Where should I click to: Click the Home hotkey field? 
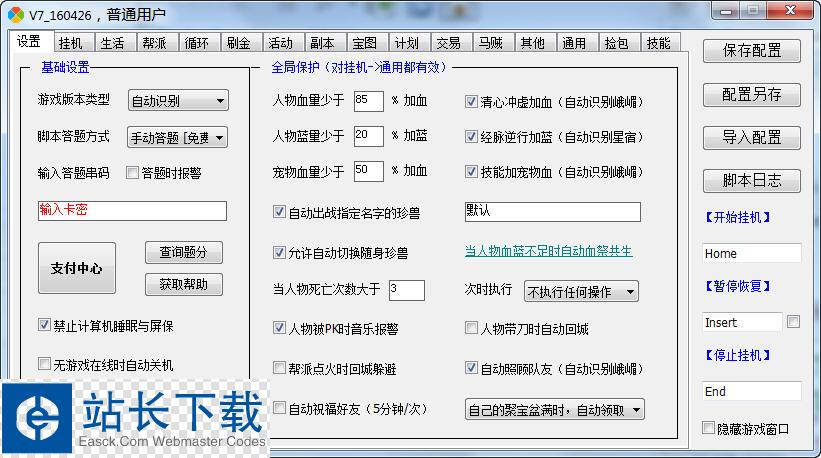(x=751, y=253)
